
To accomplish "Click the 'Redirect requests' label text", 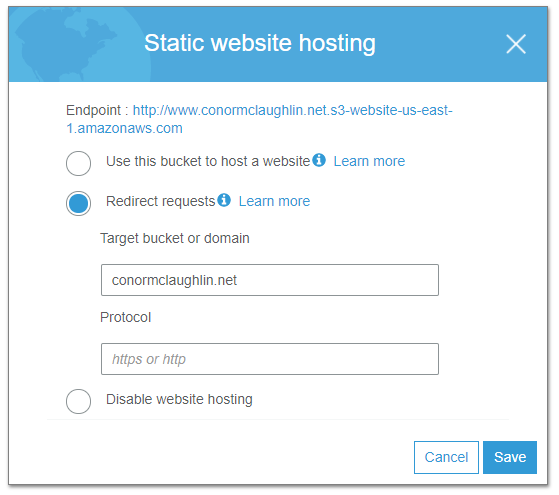I will pyautogui.click(x=161, y=201).
